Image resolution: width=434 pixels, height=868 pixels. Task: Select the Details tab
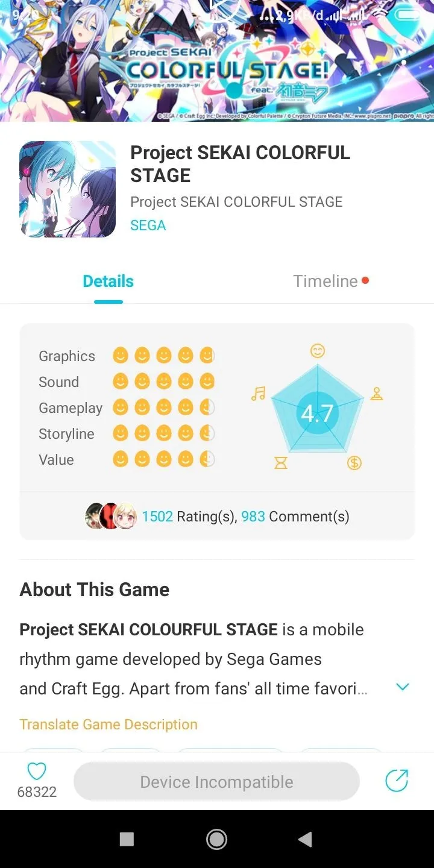[x=108, y=281]
